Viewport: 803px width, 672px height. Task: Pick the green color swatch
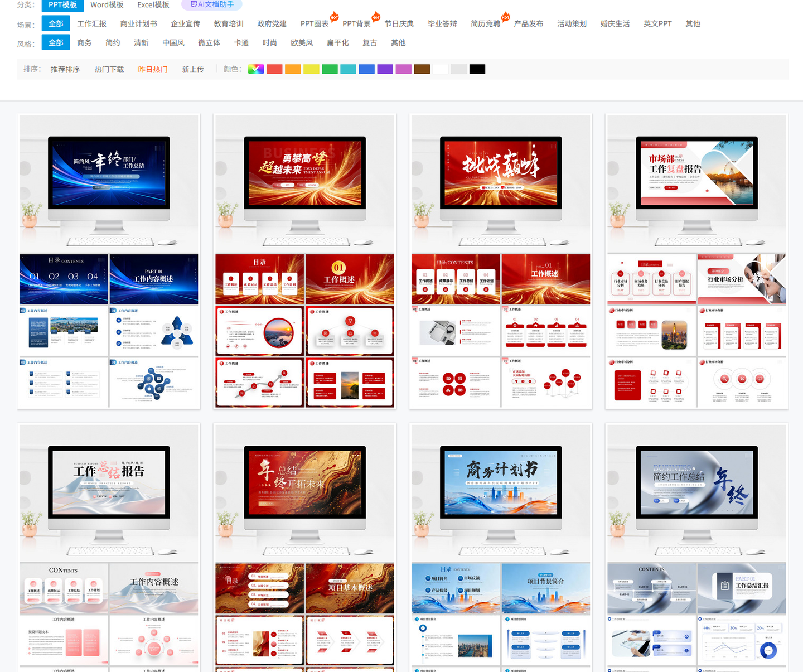click(x=330, y=69)
